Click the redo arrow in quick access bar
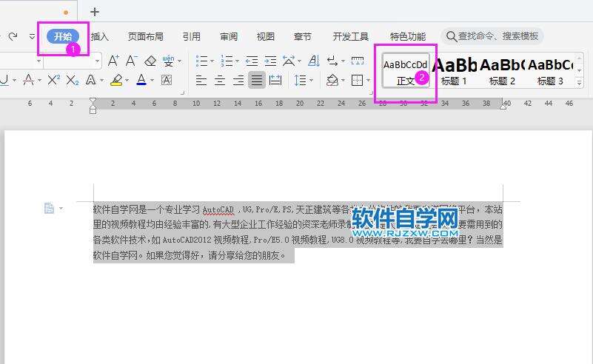Viewport: 593px width, 364px height. click(x=13, y=36)
